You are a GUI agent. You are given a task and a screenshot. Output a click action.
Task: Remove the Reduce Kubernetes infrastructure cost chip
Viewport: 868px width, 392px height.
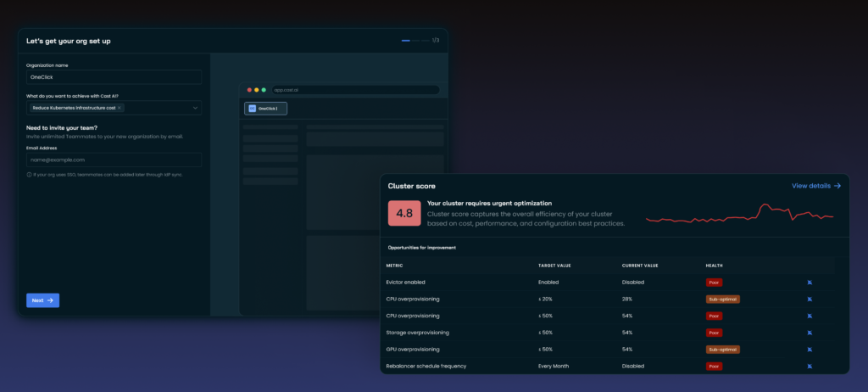[x=119, y=108]
